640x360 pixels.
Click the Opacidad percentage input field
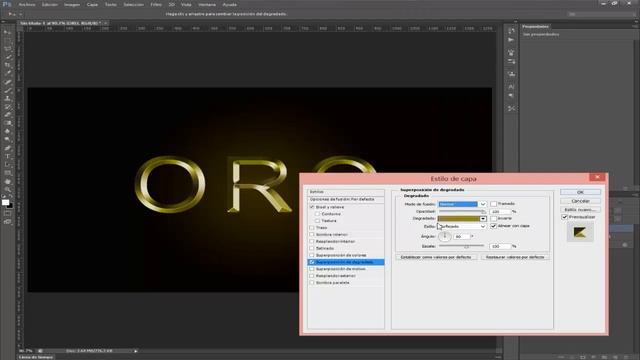coord(500,211)
